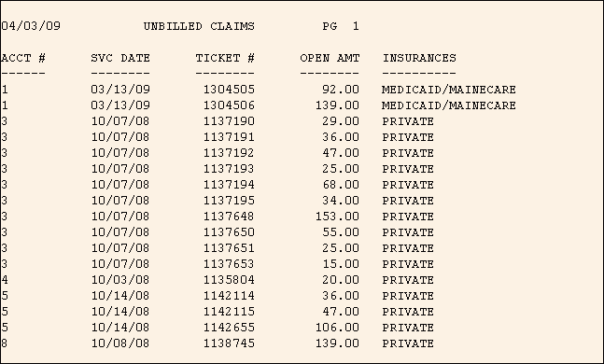
Task: Click service date 10/08/08
Action: click(120, 343)
